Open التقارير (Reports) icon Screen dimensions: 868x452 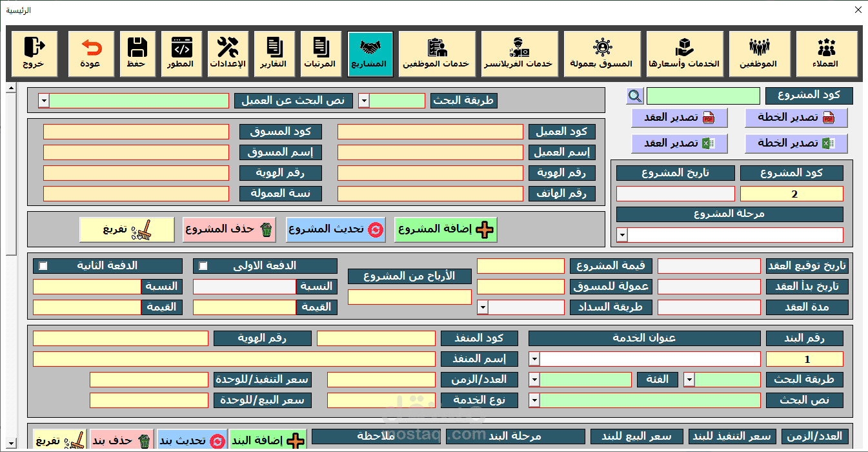pyautogui.click(x=274, y=53)
